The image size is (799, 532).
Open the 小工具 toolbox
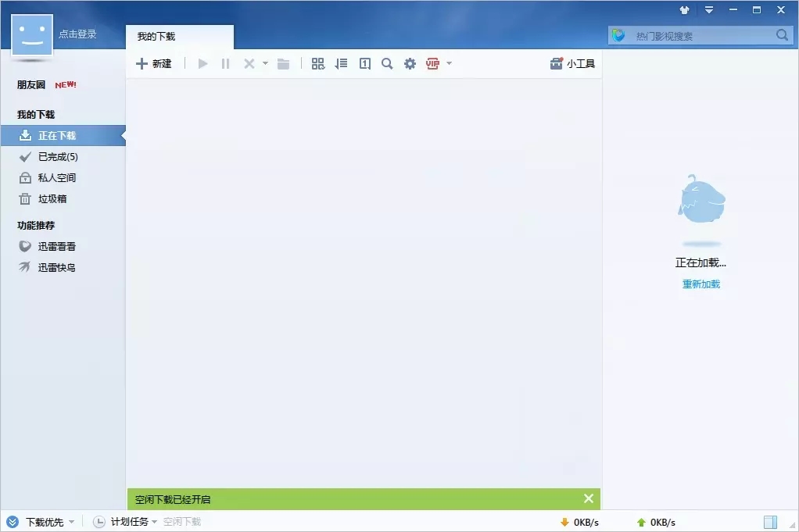571,63
